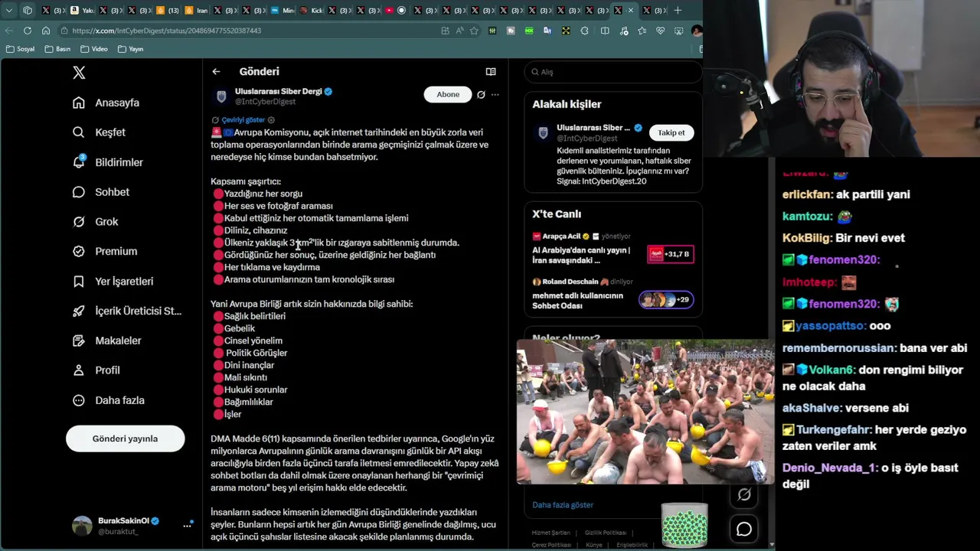Click Hizmet Şartları footer link
Viewport: 980px width, 551px height.
pos(550,533)
